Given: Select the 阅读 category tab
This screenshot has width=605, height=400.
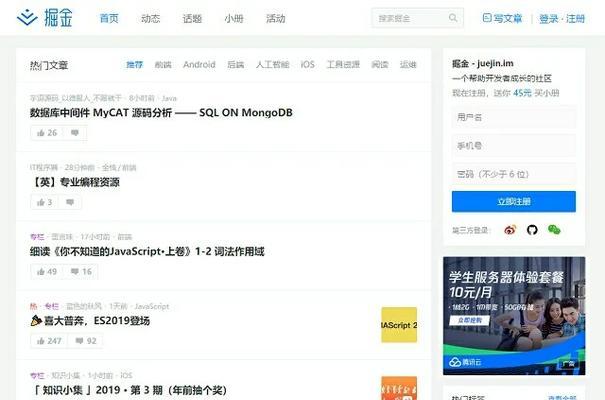Looking at the screenshot, I should (x=380, y=65).
